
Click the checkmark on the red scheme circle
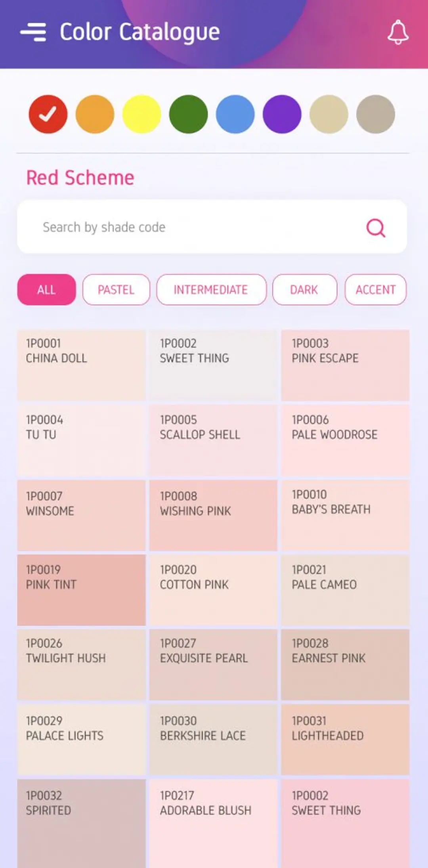[47, 114]
